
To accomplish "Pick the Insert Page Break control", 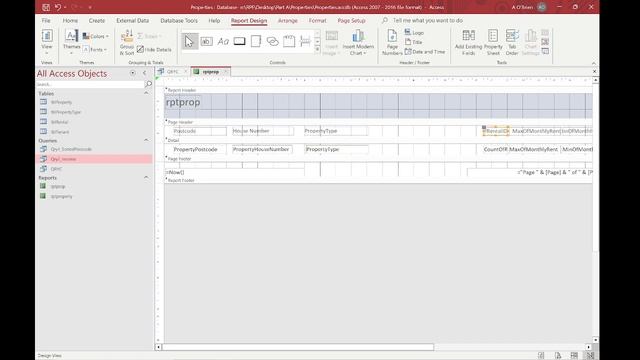I will tap(305, 41).
